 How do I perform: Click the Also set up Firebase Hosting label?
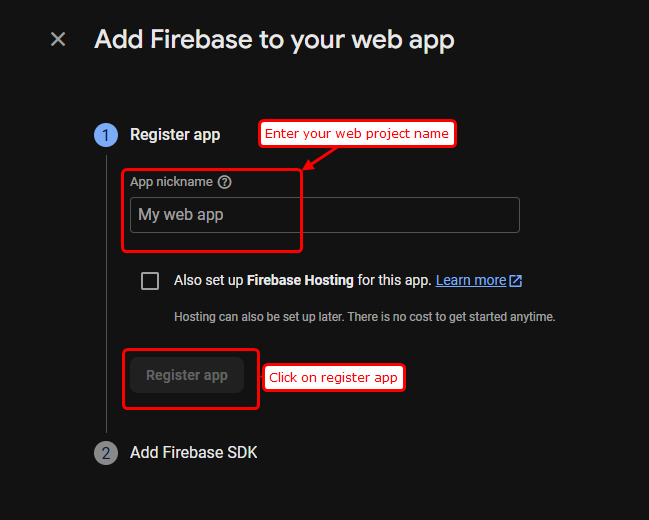302,281
